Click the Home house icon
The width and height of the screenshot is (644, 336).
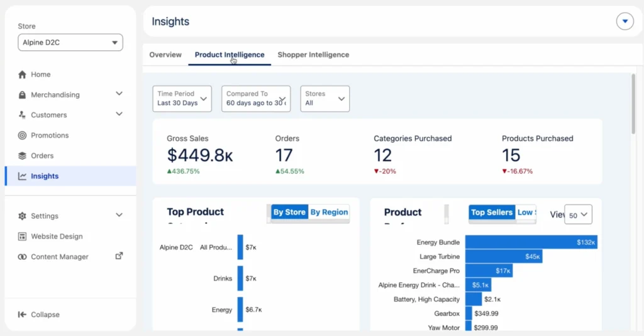tap(22, 74)
